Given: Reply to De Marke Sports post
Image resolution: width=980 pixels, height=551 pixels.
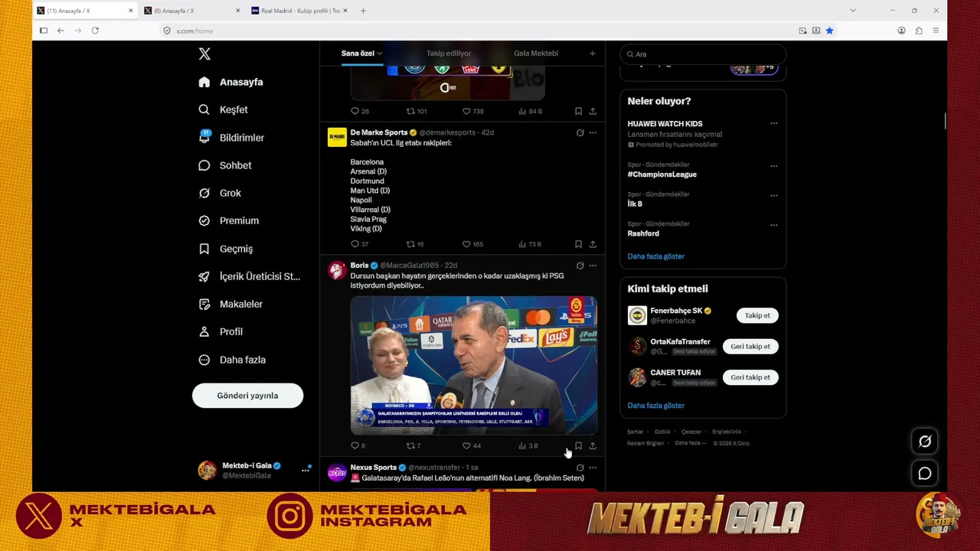Looking at the screenshot, I should 359,244.
